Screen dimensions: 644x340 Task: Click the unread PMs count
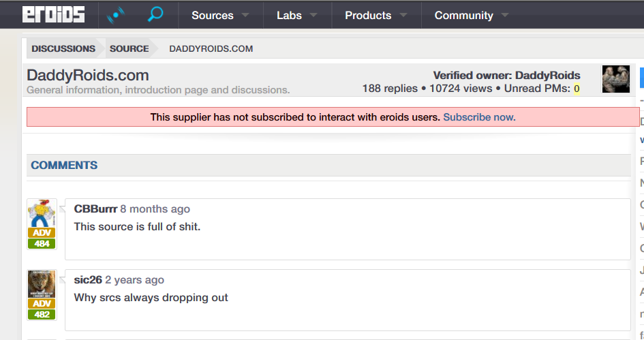(x=577, y=89)
